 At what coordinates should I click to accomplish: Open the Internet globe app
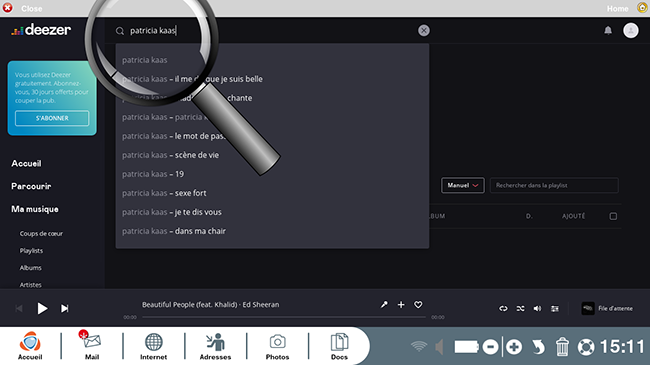pos(153,346)
